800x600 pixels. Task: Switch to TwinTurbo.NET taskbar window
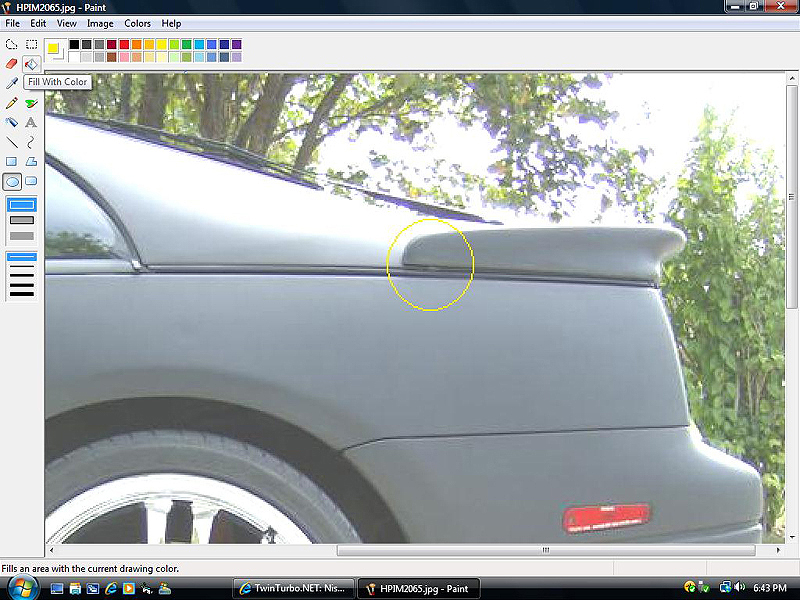click(x=292, y=589)
